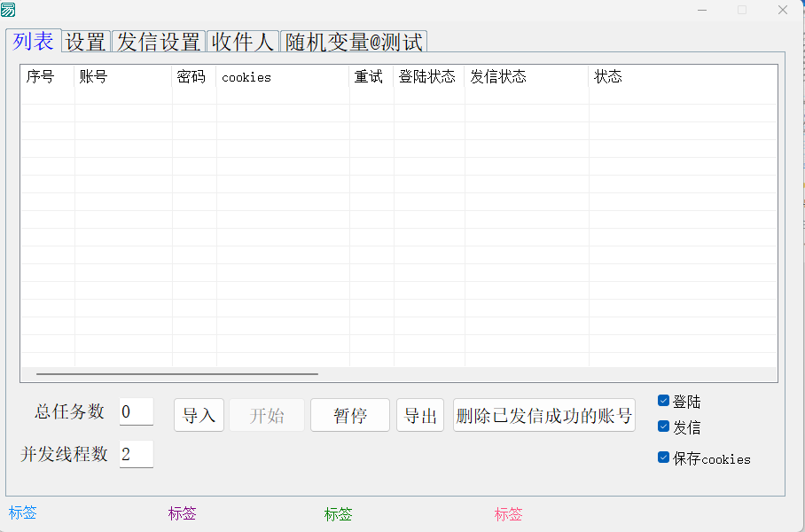
Task: Toggle the 发信 checkbox
Action: [x=663, y=426]
